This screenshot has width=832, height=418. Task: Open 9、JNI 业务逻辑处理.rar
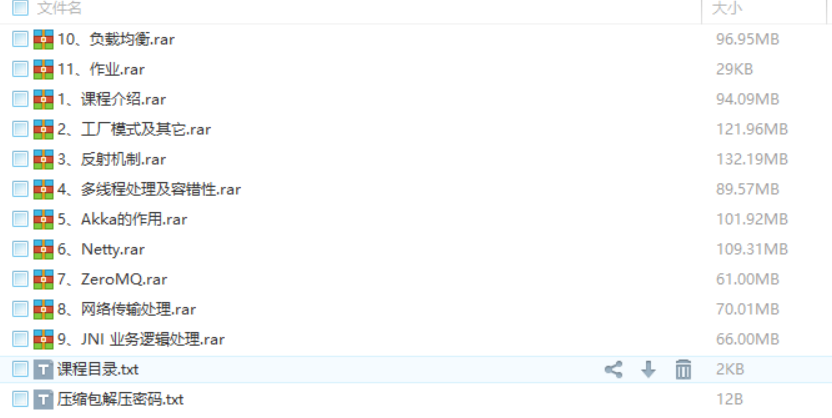point(141,339)
